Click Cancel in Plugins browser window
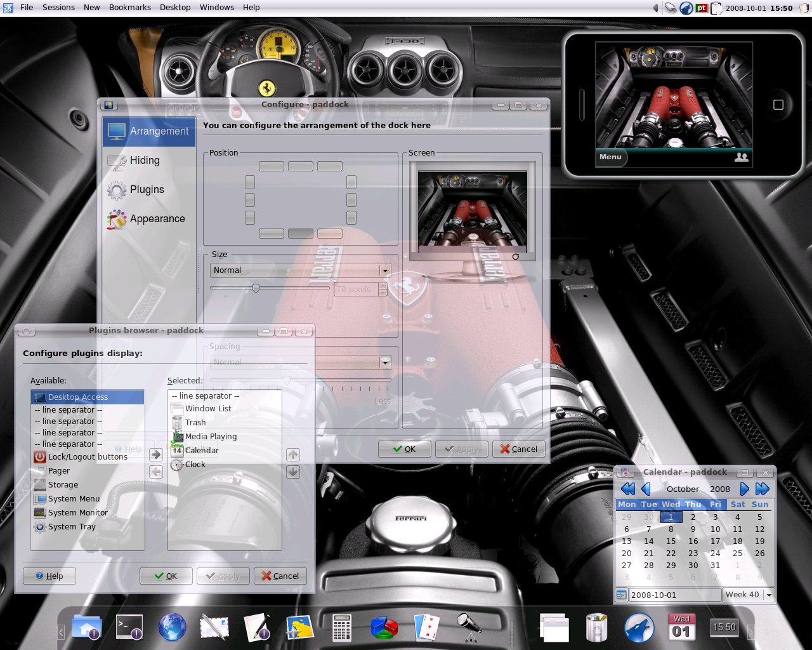The height and width of the screenshot is (650, 812). (x=280, y=576)
